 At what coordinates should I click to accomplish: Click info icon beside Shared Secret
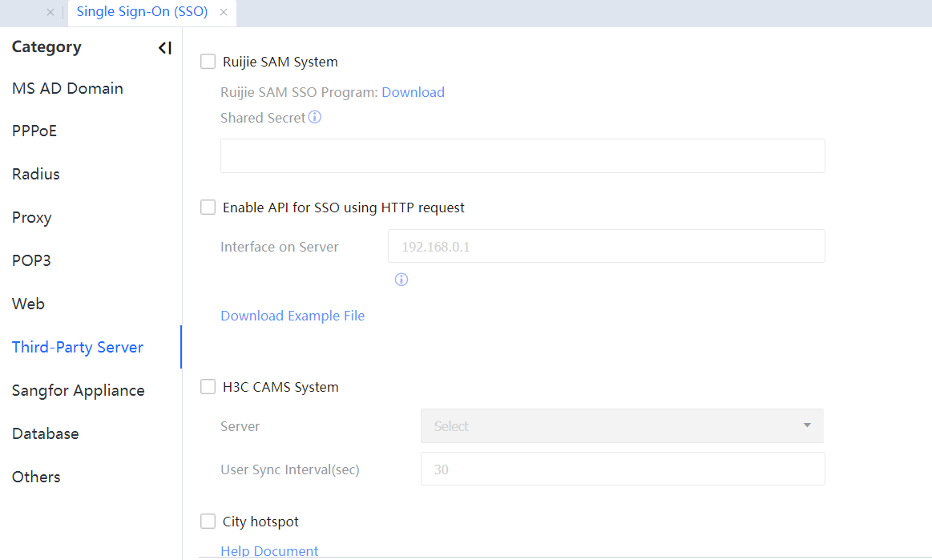tap(315, 118)
